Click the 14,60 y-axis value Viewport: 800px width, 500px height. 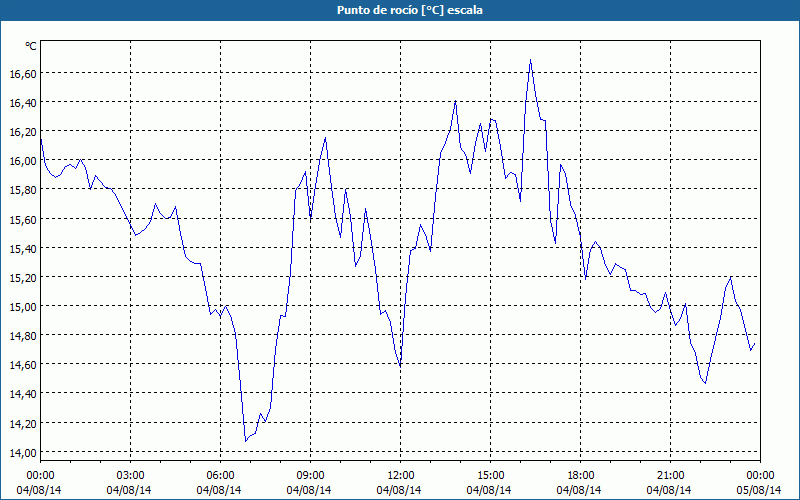pos(22,365)
